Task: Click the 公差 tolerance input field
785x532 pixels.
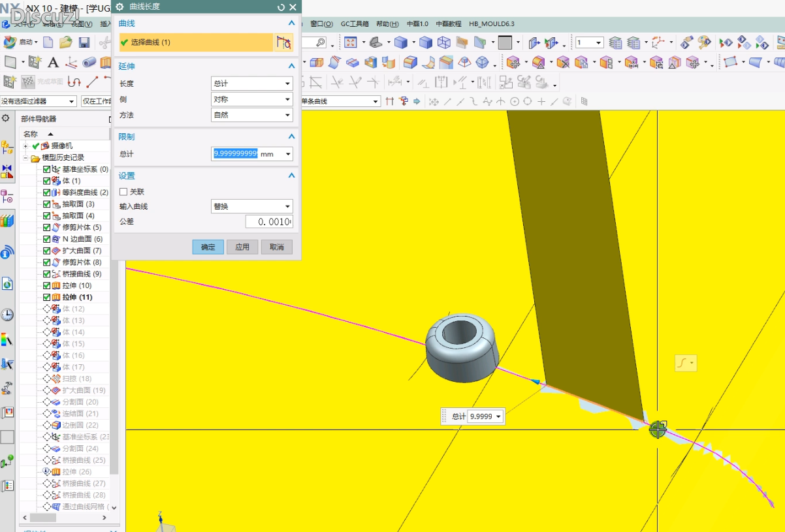Action: click(x=269, y=222)
